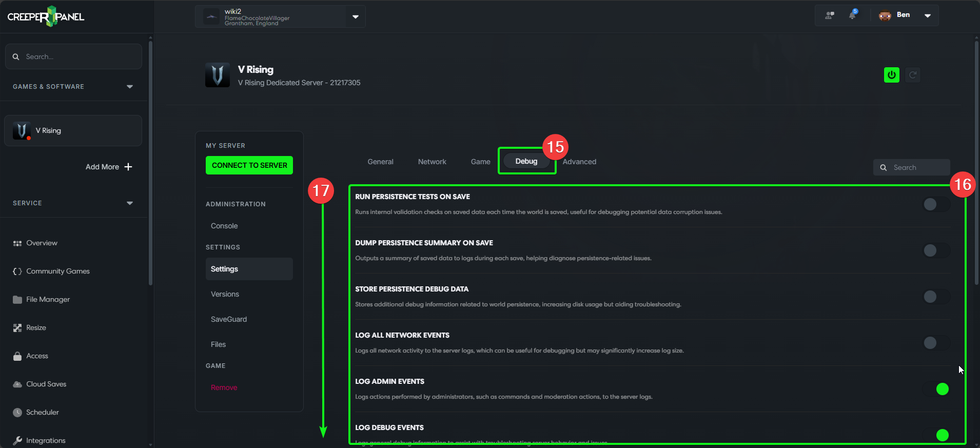
Task: Click the Cloud Saves cloud icon
Action: [x=17, y=384]
